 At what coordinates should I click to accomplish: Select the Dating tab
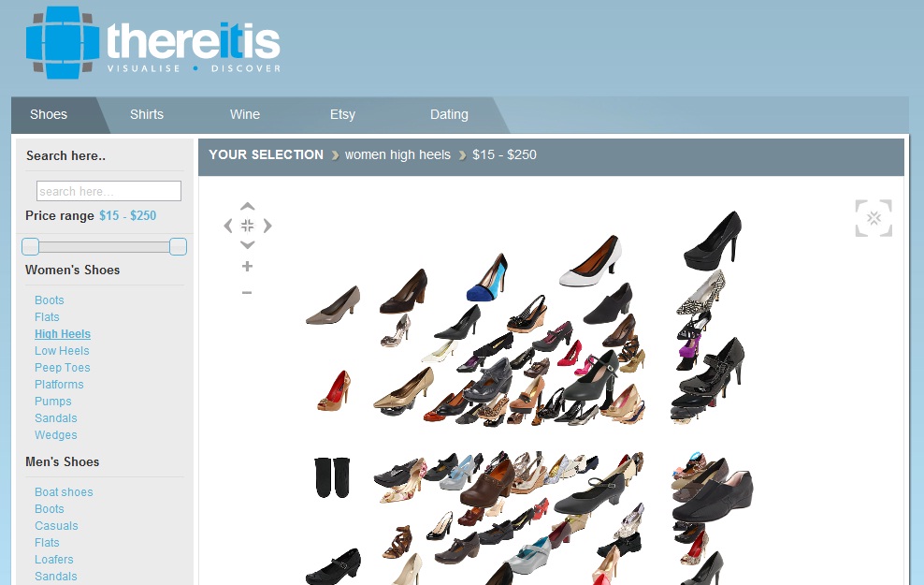coord(449,114)
